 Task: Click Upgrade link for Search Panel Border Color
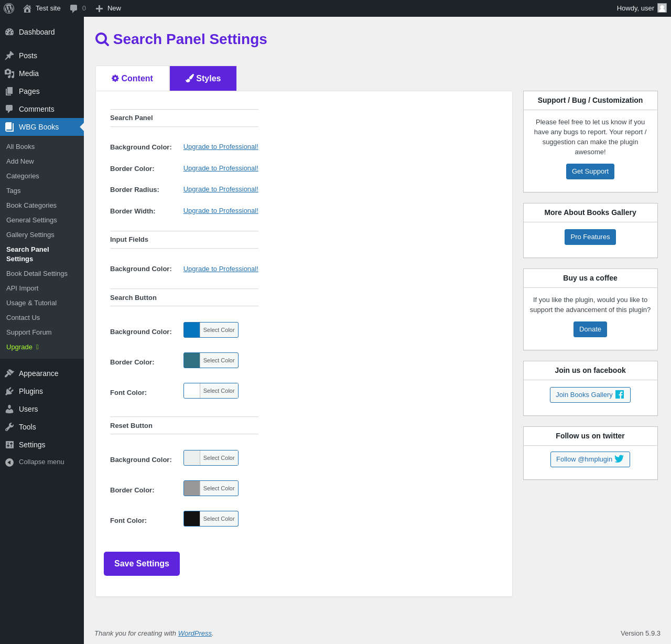[221, 168]
